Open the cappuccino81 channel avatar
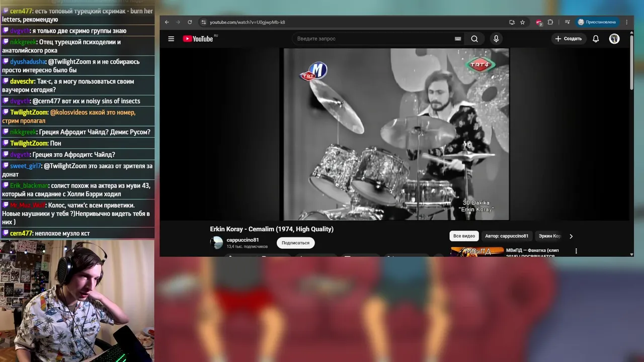The width and height of the screenshot is (644, 362). coord(216,243)
